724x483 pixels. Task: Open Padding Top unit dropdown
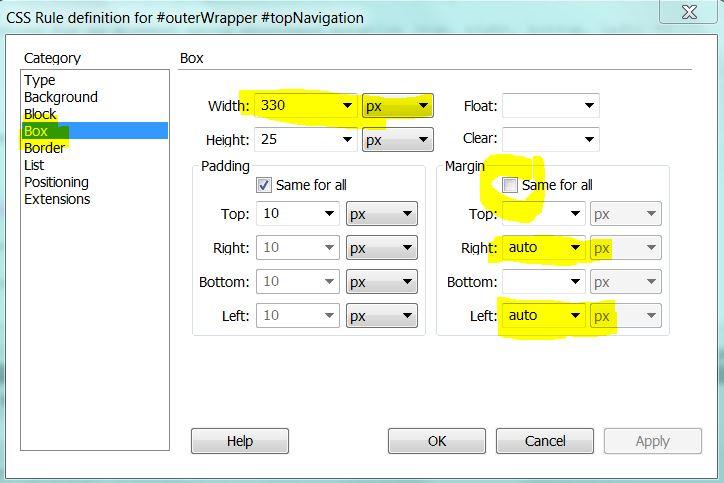tap(382, 213)
